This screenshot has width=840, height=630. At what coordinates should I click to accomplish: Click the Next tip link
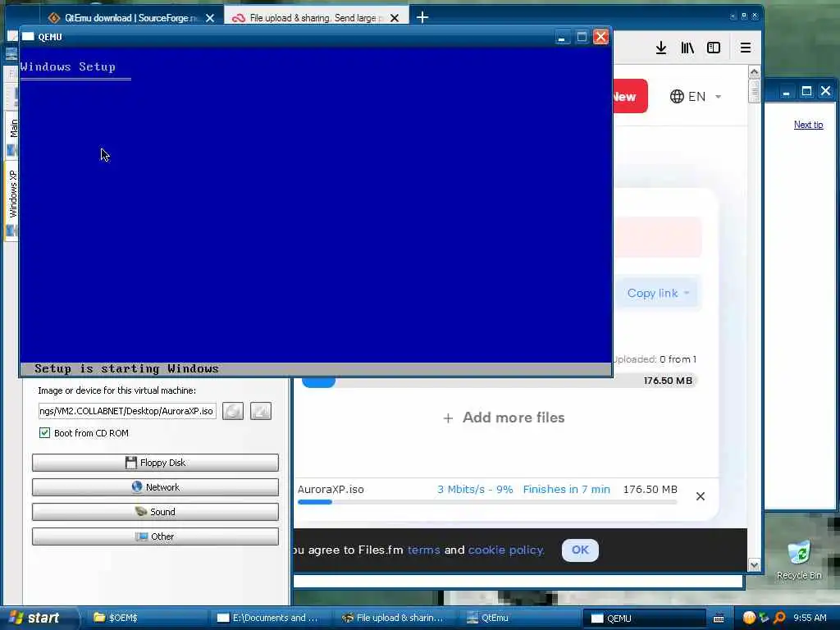click(x=808, y=125)
